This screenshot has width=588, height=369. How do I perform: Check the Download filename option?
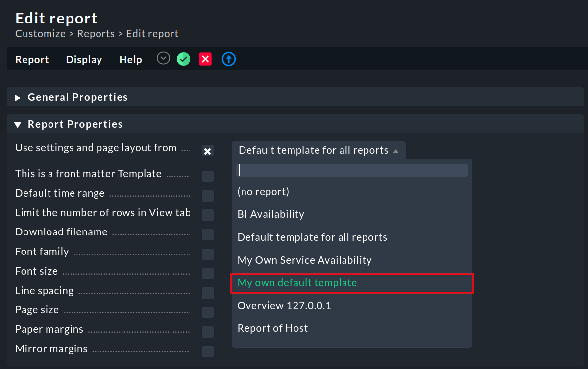[x=207, y=234]
